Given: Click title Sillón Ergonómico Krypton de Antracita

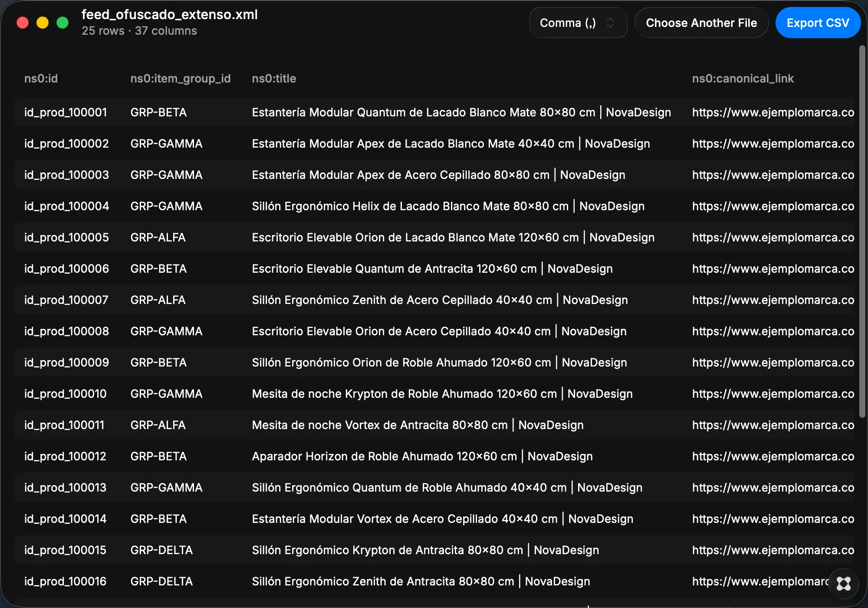Looking at the screenshot, I should tap(425, 550).
